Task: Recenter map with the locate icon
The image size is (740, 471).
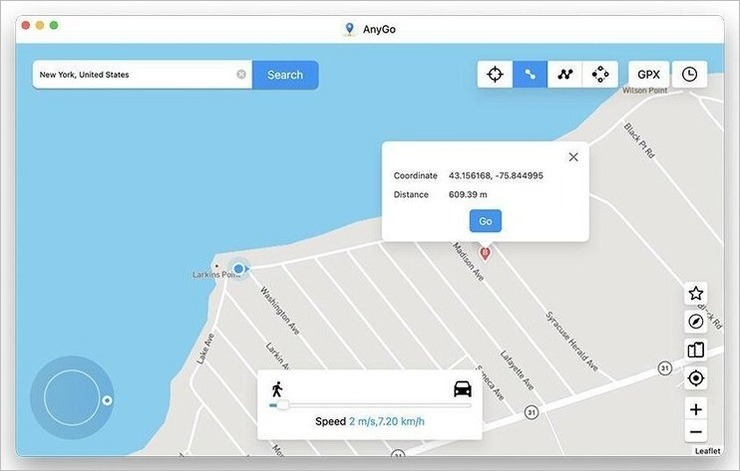Action: 696,378
